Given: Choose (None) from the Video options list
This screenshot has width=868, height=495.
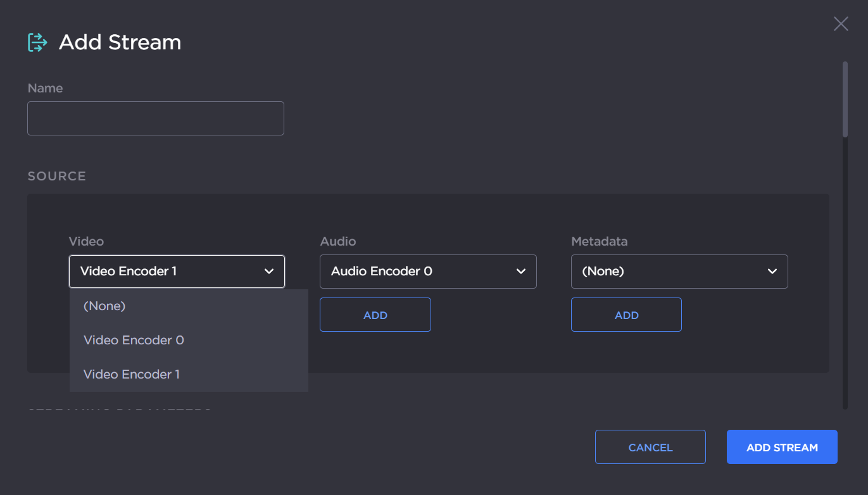Looking at the screenshot, I should tap(105, 306).
